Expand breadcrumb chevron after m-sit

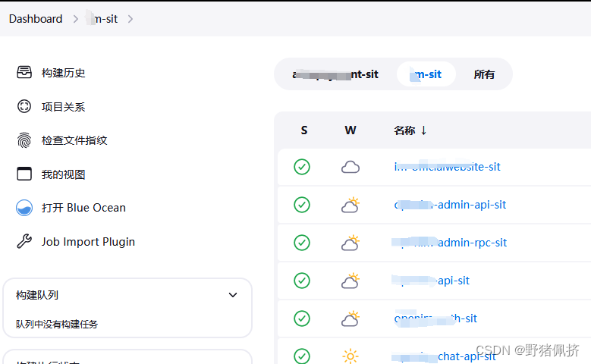point(130,19)
